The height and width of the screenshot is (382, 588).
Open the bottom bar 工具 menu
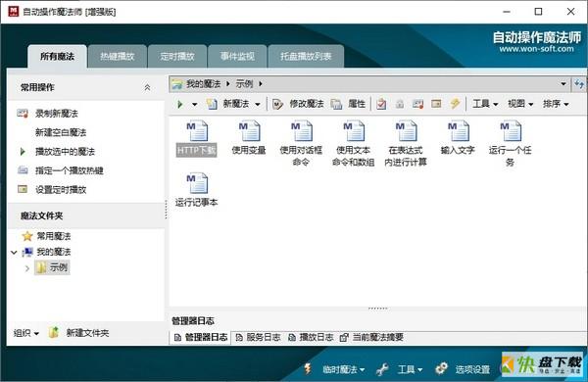click(x=410, y=370)
